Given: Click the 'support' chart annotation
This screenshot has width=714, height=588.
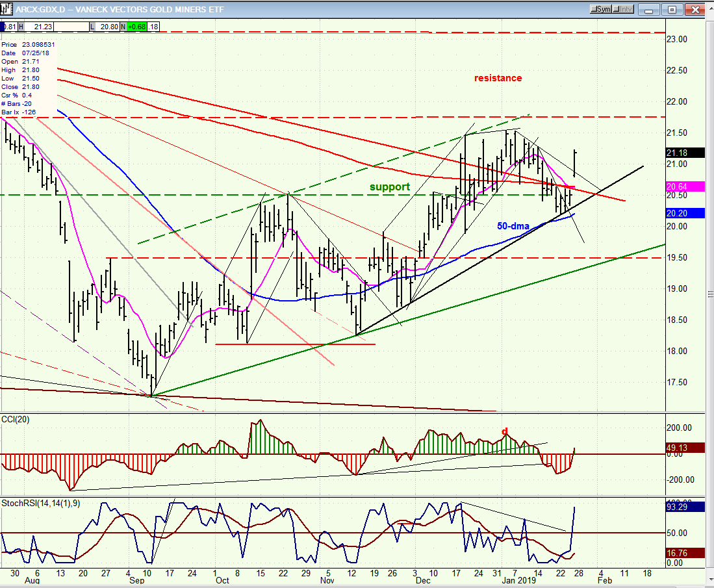Looking at the screenshot, I should (x=390, y=186).
